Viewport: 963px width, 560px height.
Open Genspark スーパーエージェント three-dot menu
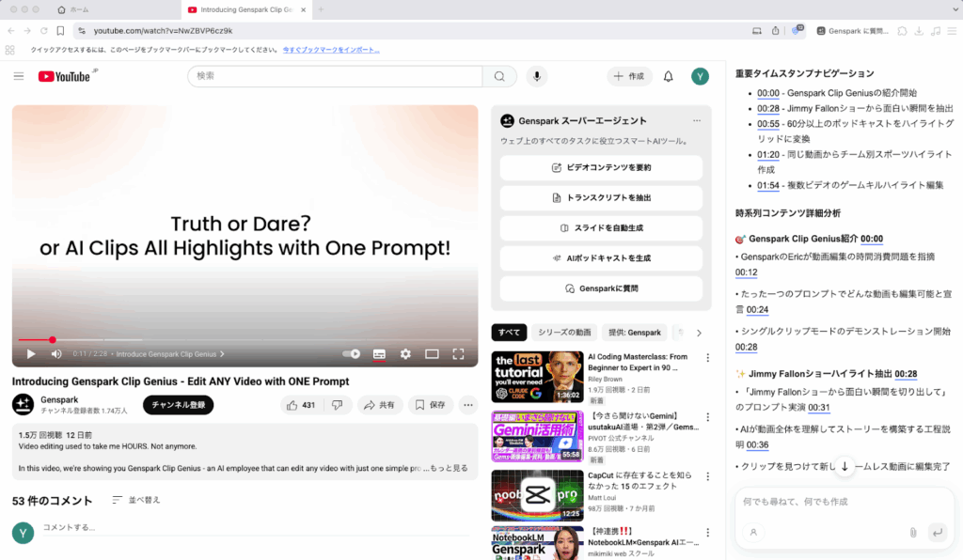coord(697,120)
